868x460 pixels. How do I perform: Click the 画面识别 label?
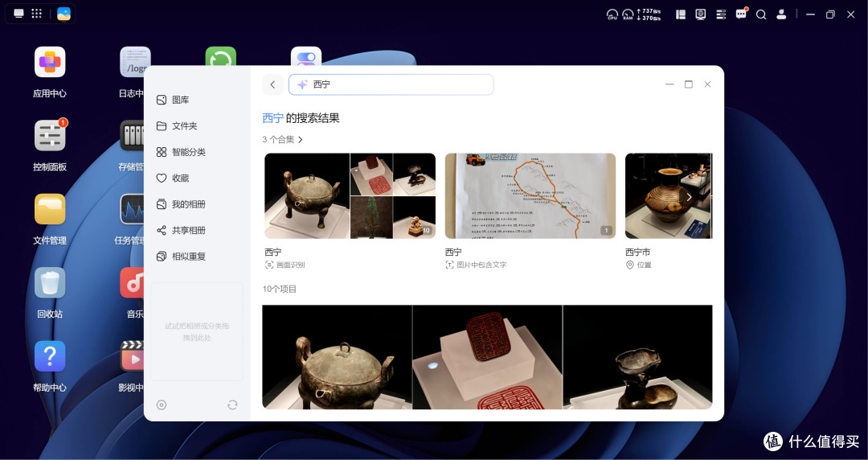[291, 265]
